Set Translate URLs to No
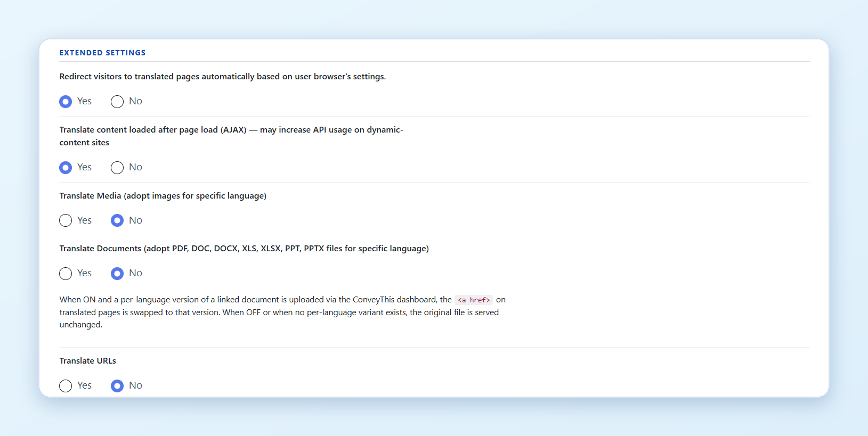The height and width of the screenshot is (436, 868). coord(117,385)
